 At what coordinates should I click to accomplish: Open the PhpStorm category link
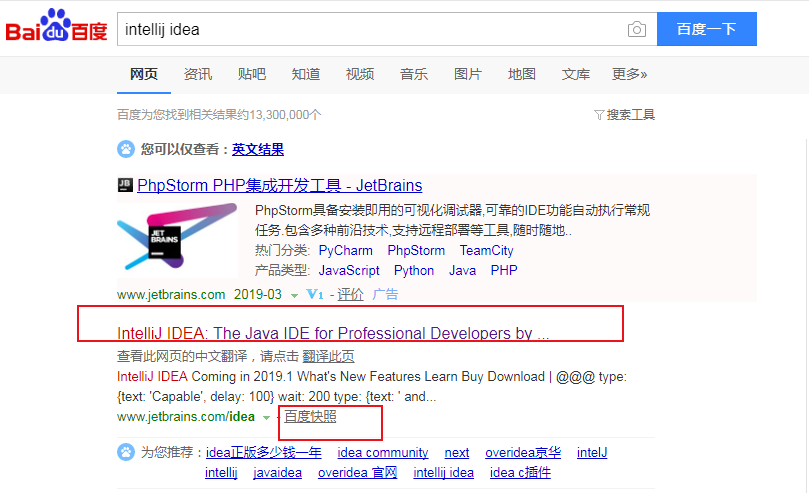point(416,251)
